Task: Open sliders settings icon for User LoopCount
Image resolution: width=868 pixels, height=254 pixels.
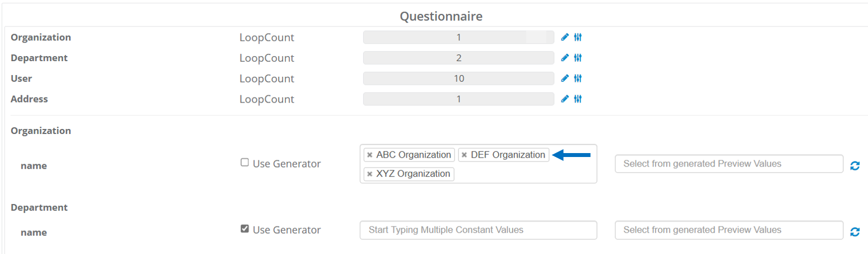Action: (578, 78)
